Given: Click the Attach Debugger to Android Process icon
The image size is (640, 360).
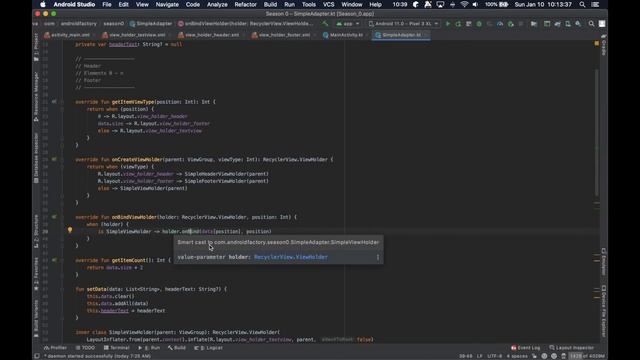Looking at the screenshot, I should coord(511,24).
